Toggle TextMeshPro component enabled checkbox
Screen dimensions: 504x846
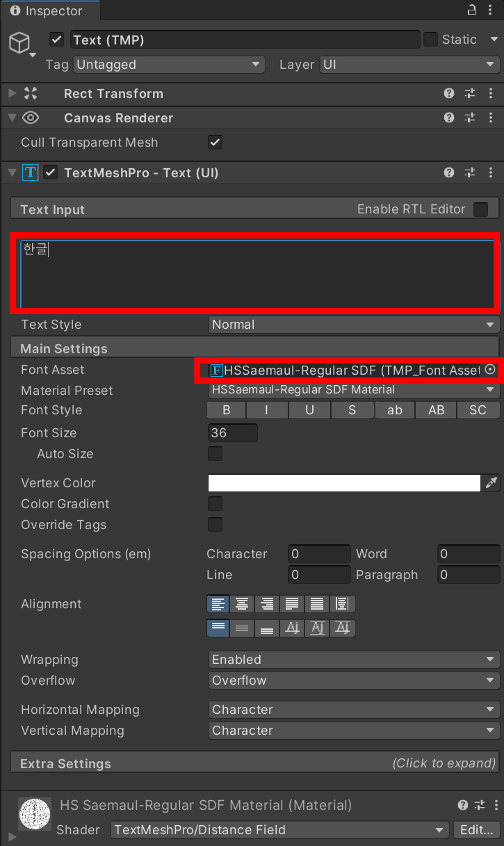coord(51,172)
